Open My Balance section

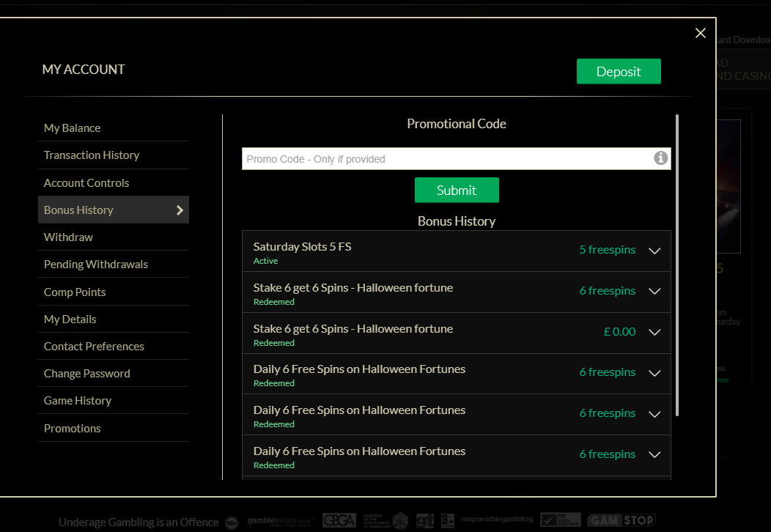coord(72,128)
